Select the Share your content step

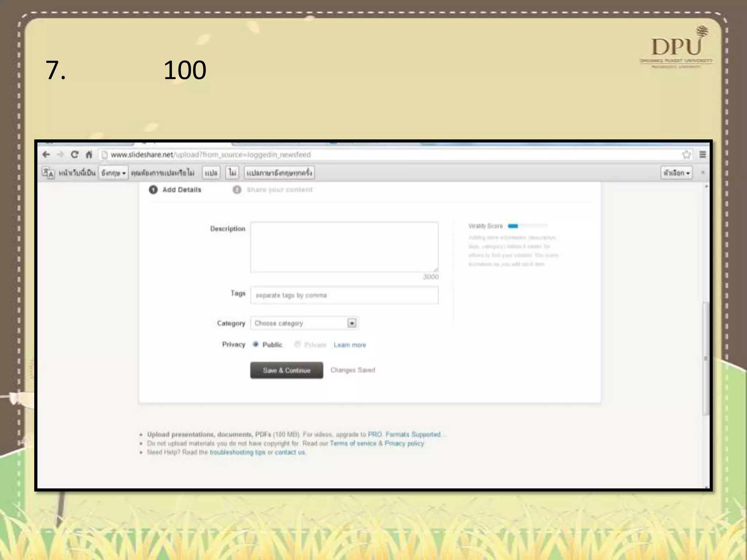coord(272,190)
